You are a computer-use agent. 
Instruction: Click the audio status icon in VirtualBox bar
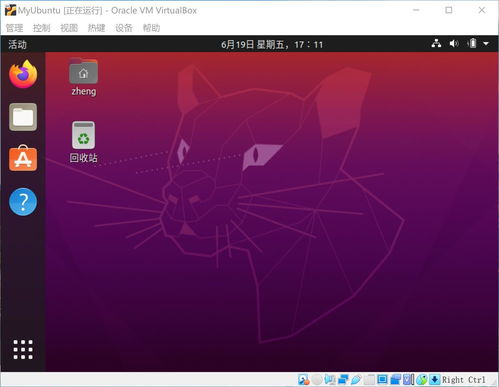click(330, 380)
